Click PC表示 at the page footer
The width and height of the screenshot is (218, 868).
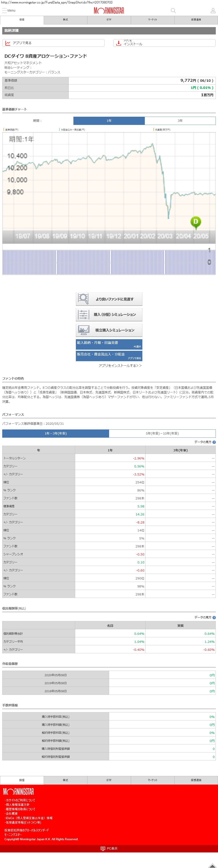coord(109,848)
